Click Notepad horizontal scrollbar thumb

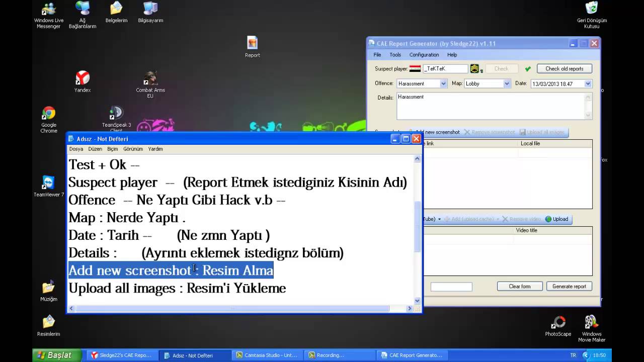click(x=232, y=308)
